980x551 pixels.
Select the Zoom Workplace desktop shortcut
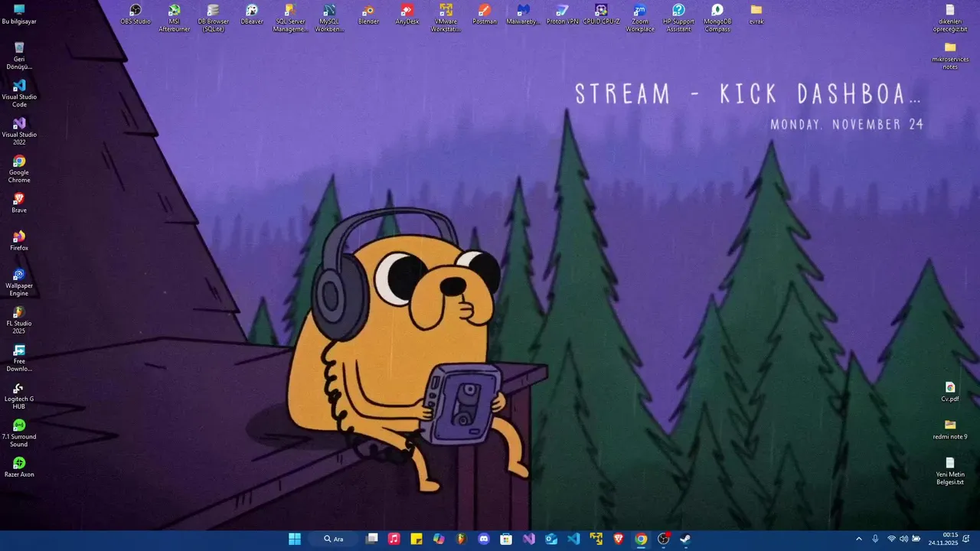[640, 18]
